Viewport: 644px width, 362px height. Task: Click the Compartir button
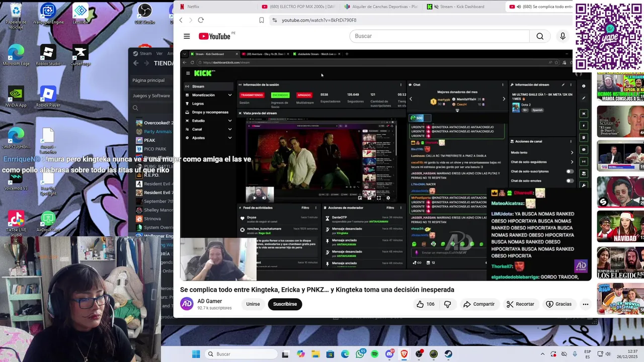click(479, 304)
